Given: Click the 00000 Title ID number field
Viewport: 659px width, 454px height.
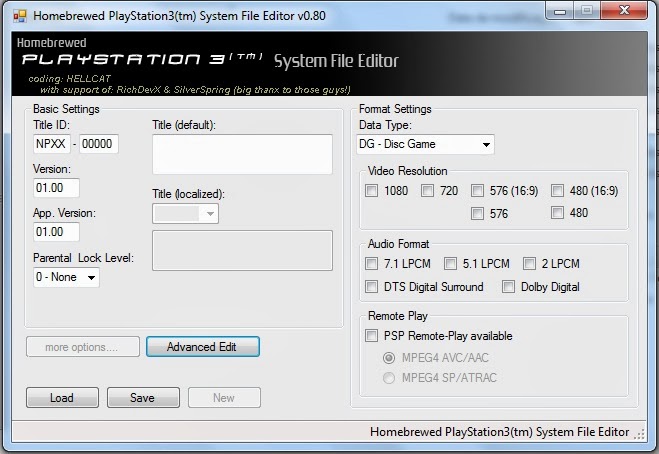Looking at the screenshot, I should 99,144.
